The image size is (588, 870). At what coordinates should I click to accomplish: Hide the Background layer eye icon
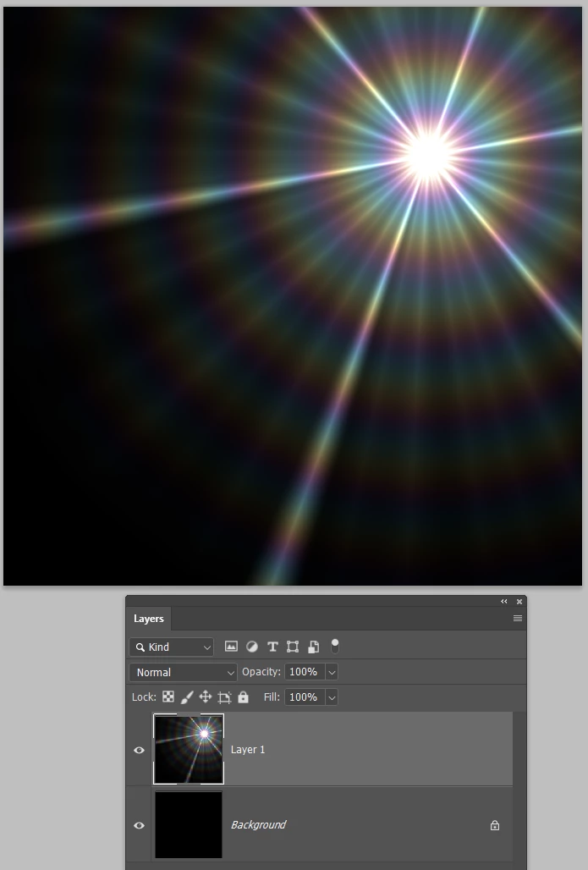coord(140,825)
